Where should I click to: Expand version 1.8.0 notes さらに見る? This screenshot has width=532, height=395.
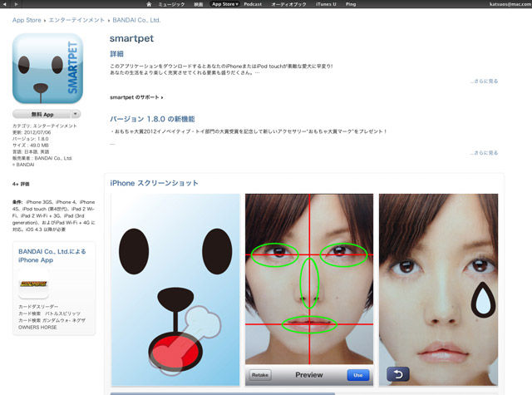[484, 153]
